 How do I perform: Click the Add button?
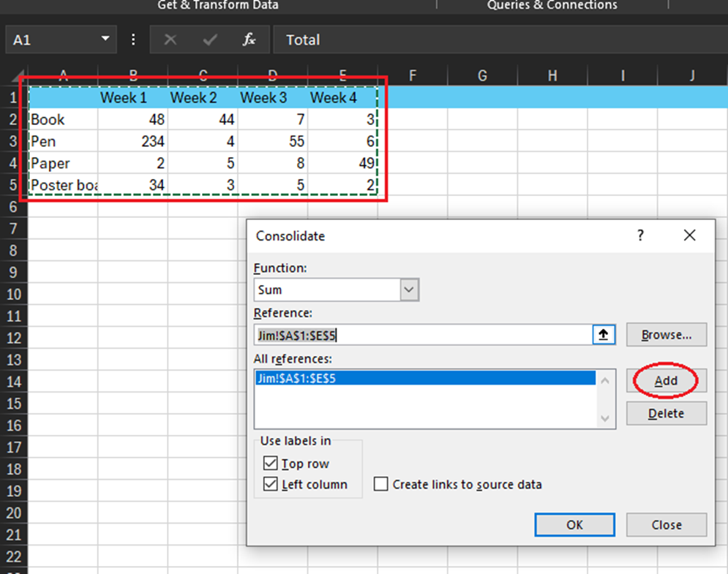(x=665, y=380)
